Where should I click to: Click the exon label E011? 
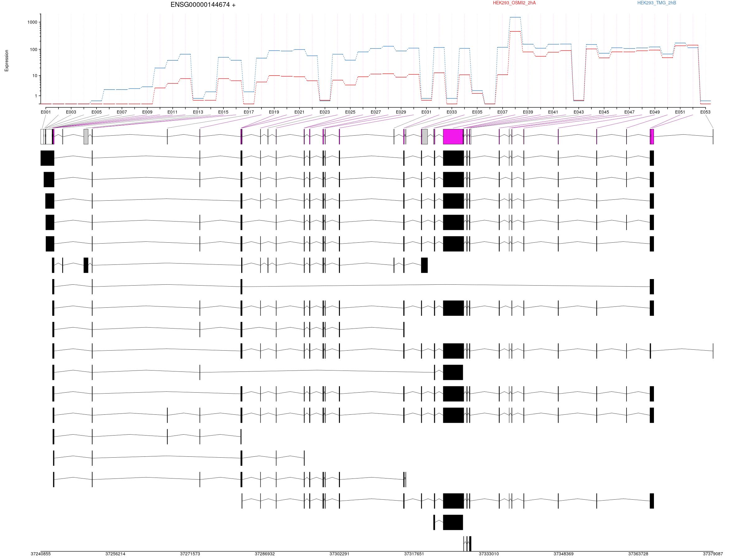click(x=172, y=112)
